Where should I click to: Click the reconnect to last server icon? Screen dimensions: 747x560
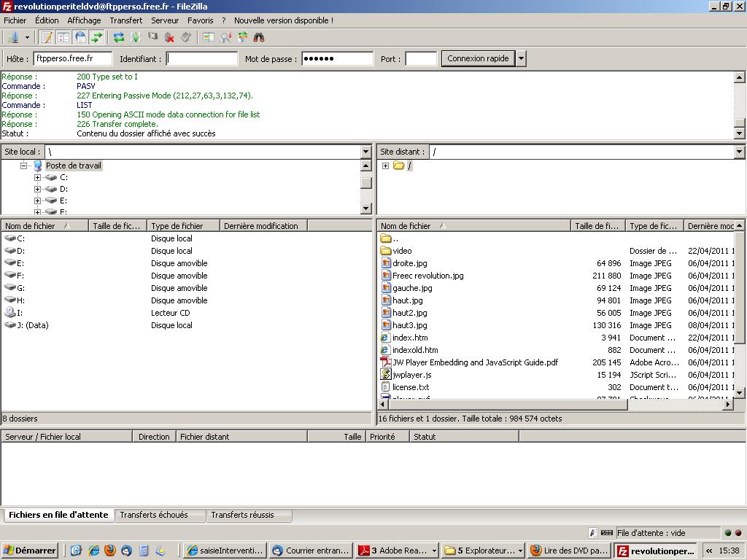(x=186, y=37)
